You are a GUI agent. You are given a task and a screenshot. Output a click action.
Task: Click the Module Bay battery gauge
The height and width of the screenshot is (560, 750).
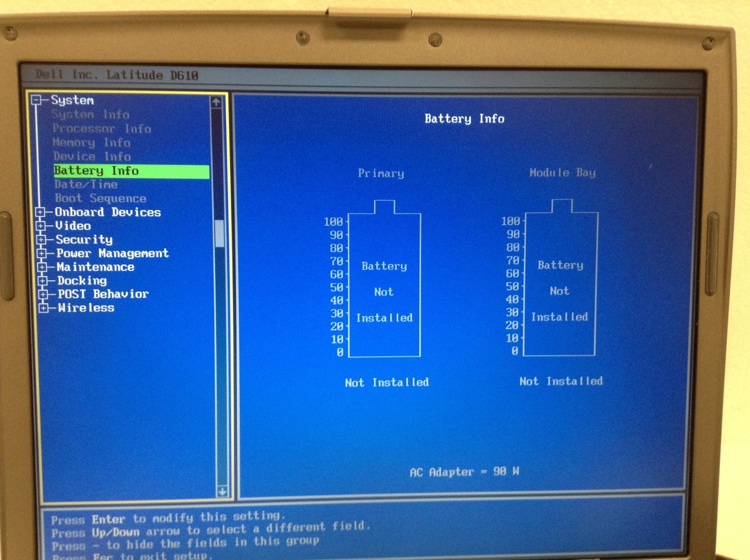click(x=561, y=277)
